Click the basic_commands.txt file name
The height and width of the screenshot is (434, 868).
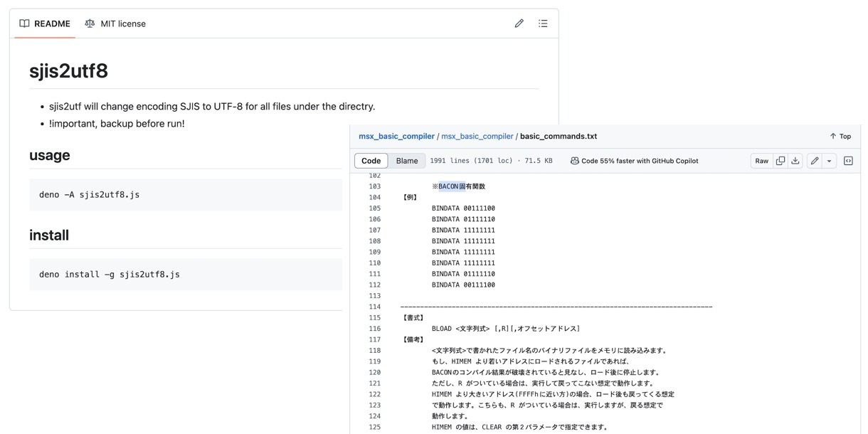(x=559, y=136)
